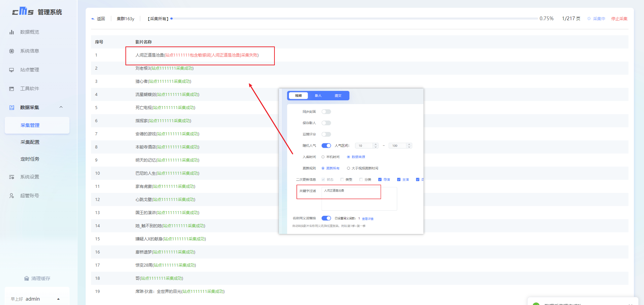Click 返回 link in header
The width and height of the screenshot is (644, 305).
point(101,19)
